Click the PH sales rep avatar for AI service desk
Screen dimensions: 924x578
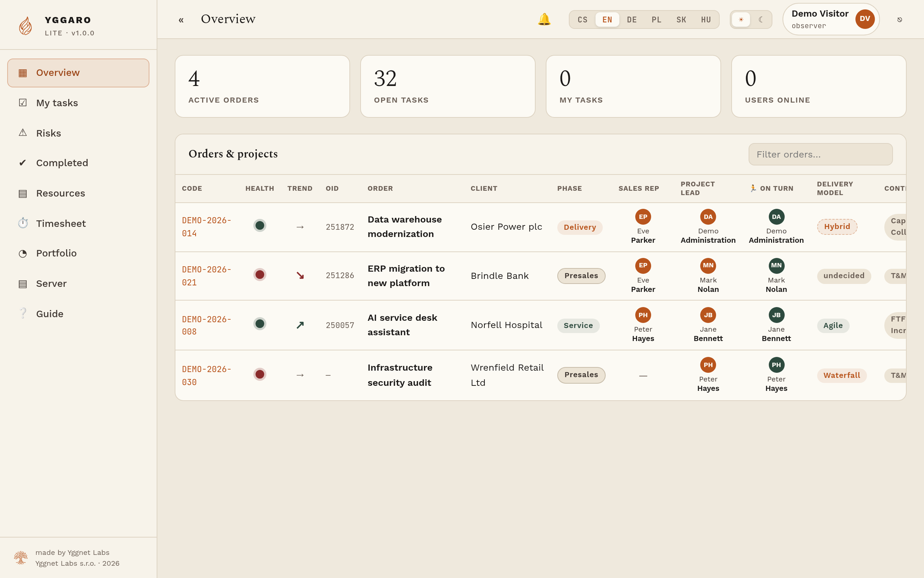[643, 315]
